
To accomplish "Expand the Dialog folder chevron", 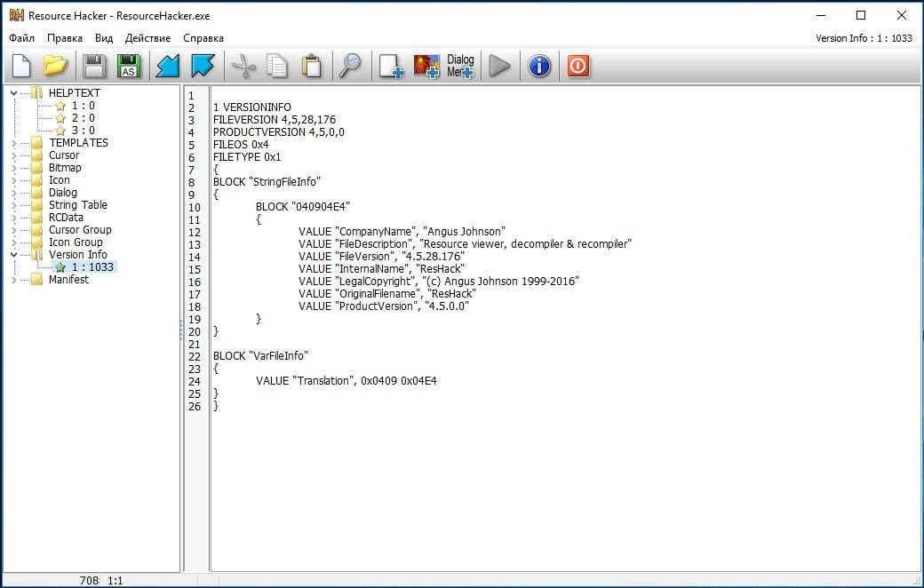I will tap(13, 193).
